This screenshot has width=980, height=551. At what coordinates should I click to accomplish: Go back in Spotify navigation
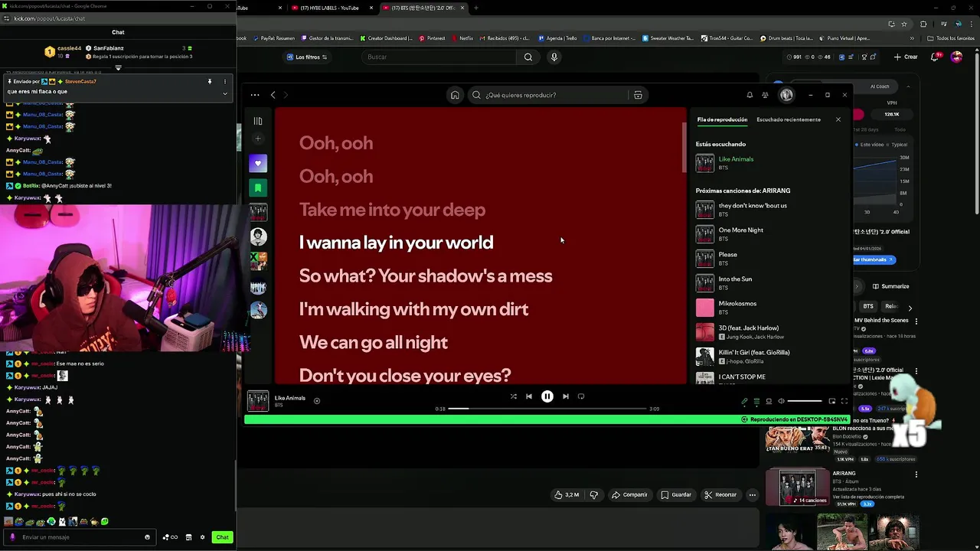click(273, 95)
